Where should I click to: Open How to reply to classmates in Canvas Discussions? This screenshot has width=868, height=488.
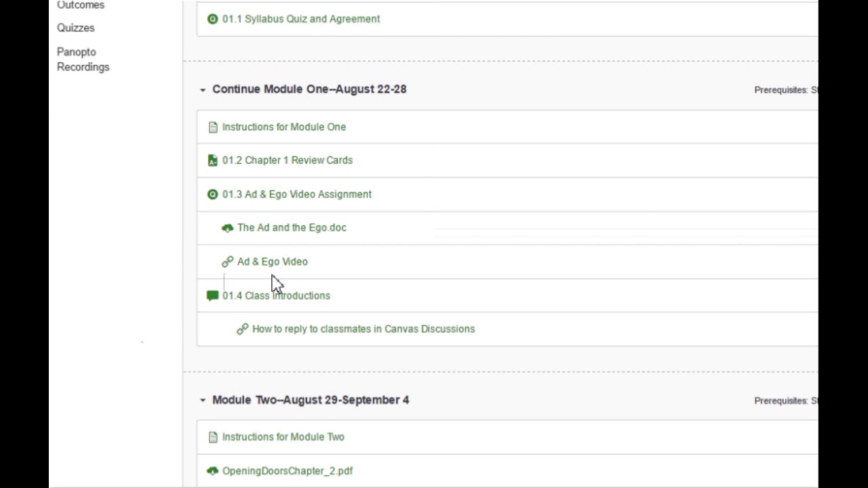tap(363, 329)
